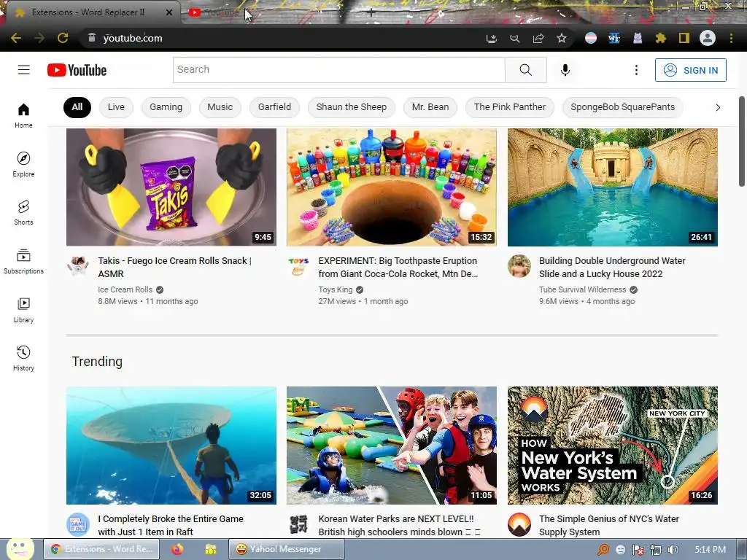The height and width of the screenshot is (560, 747).
Task: Open the Takis Fuego Ice Cream Rolls title
Action: coord(174,267)
